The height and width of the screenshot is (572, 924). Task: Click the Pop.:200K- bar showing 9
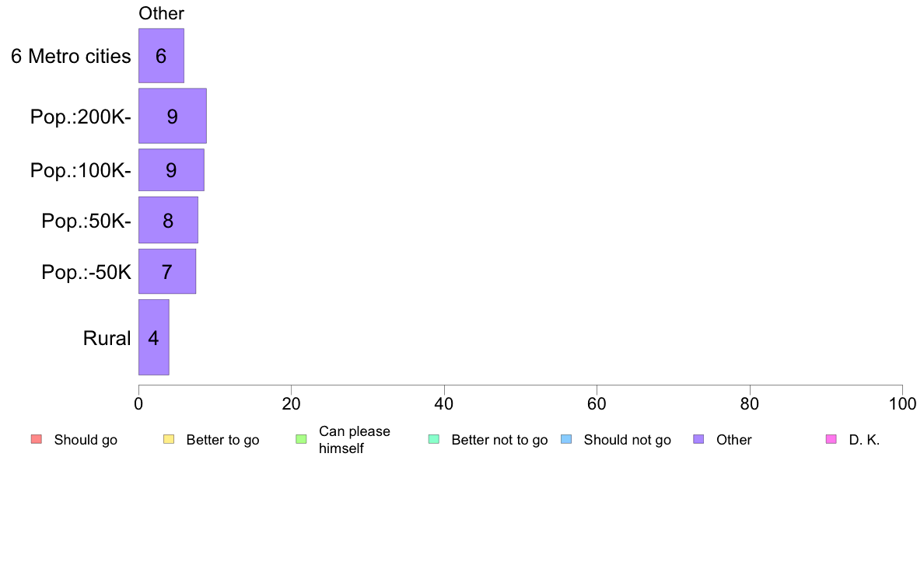point(173,116)
